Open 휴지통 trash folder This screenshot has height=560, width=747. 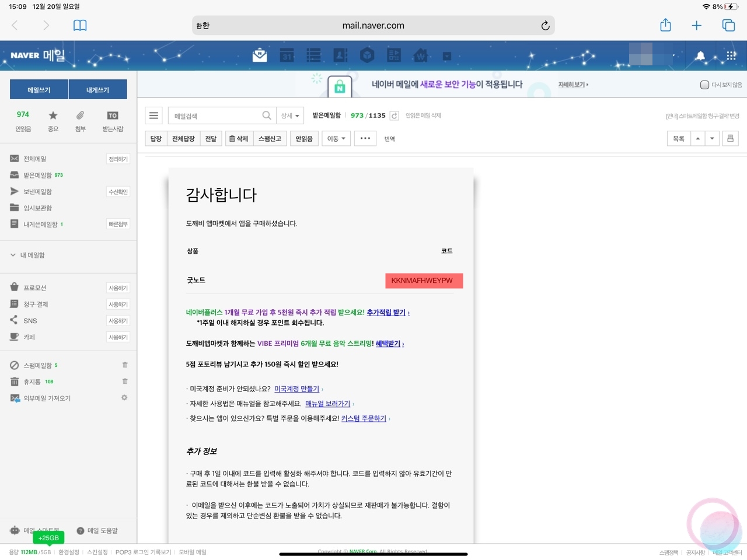(x=32, y=381)
